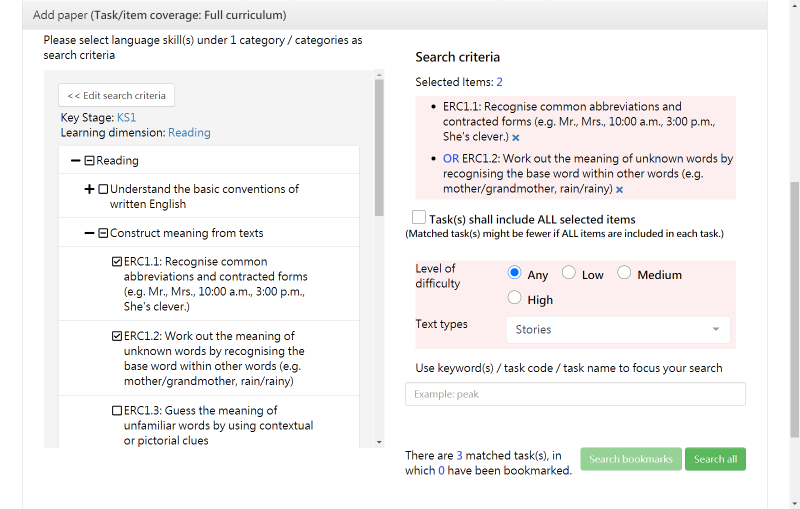Click the keyword search input field
The height and width of the screenshot is (509, 800).
pyautogui.click(x=575, y=394)
